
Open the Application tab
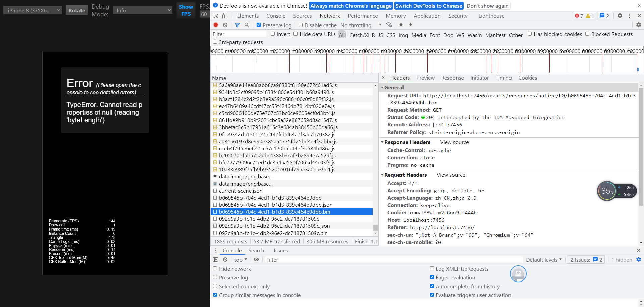427,16
